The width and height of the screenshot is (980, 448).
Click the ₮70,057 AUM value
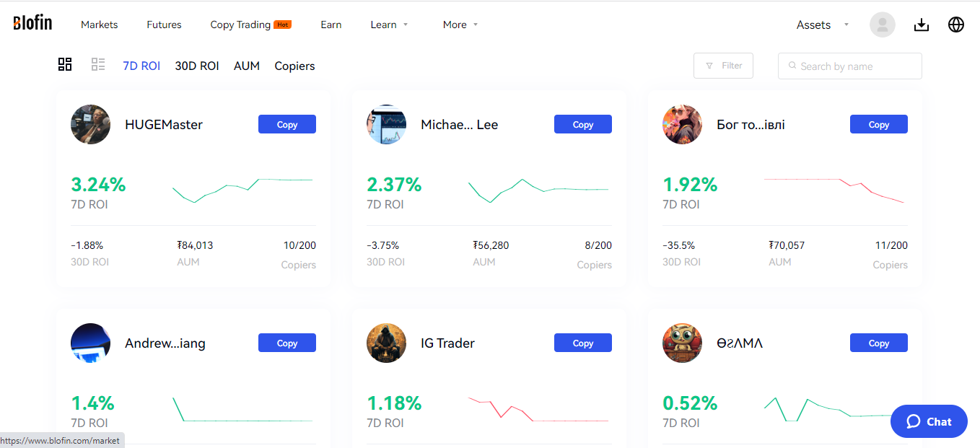[787, 245]
